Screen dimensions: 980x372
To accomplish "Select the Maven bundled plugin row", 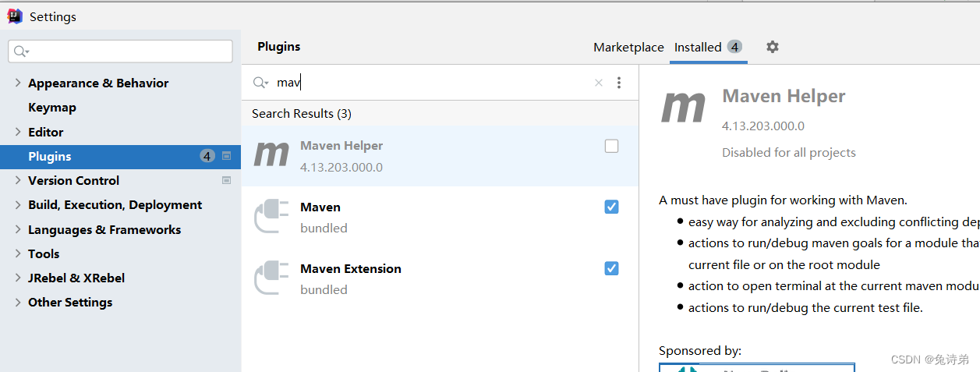I will tap(440, 217).
